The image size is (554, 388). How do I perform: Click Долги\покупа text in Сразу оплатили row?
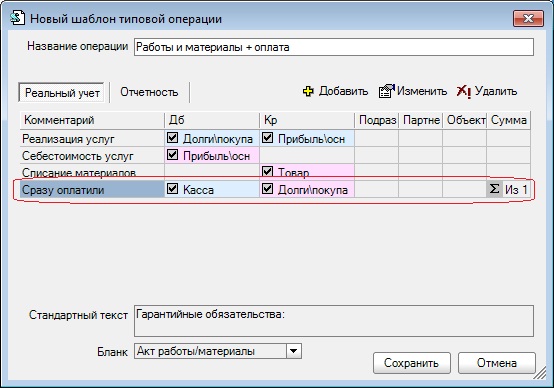click(x=313, y=190)
